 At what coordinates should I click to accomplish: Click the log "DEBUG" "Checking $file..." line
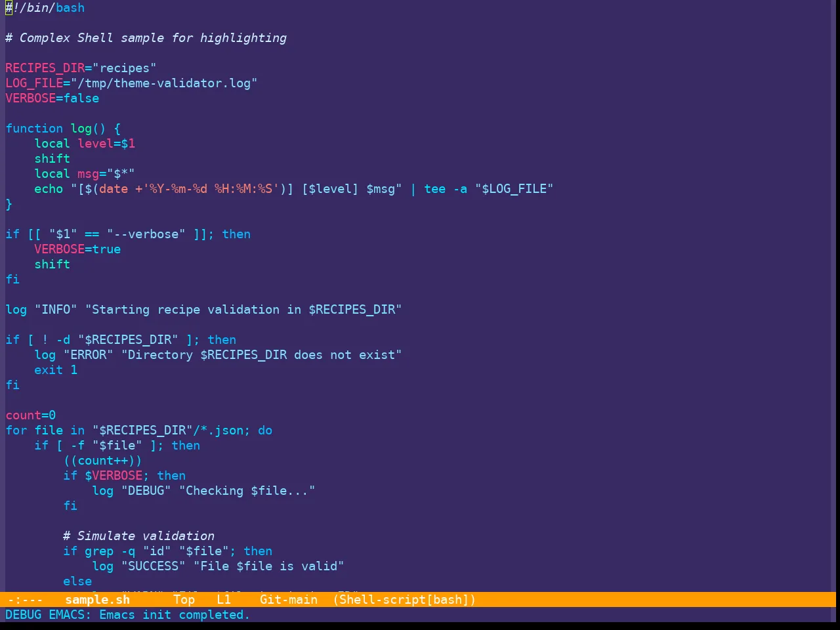pos(203,491)
